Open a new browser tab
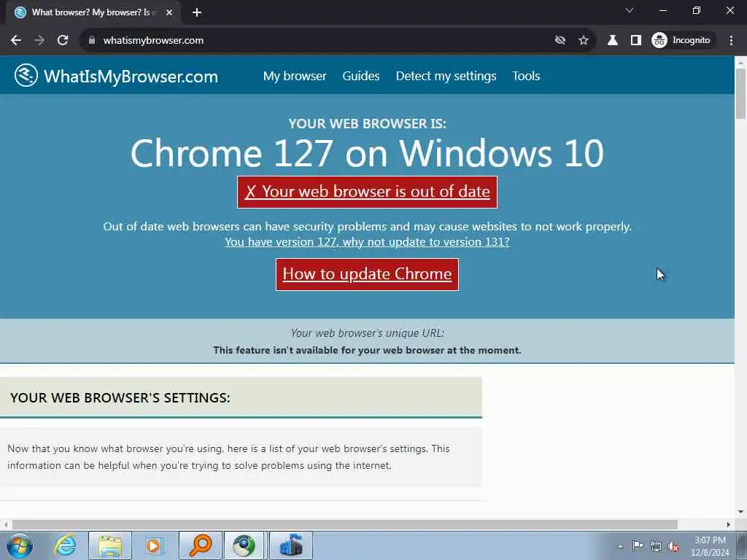This screenshot has height=560, width=747. click(197, 12)
